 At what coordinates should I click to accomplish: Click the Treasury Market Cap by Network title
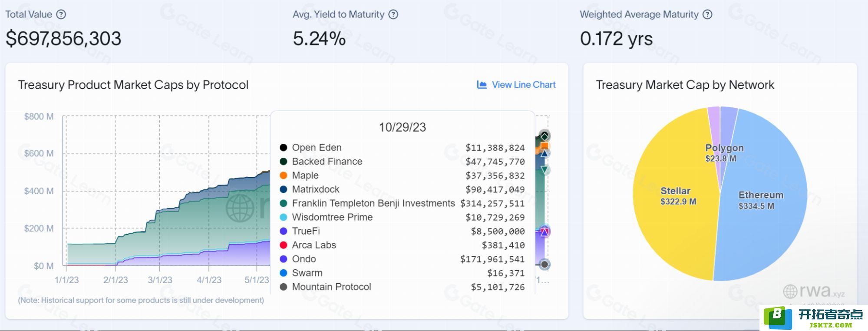(685, 85)
